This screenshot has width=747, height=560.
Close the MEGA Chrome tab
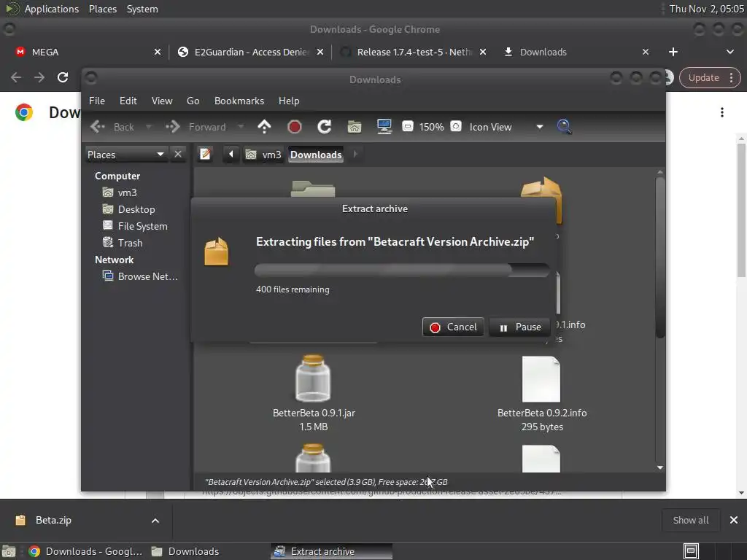point(158,52)
